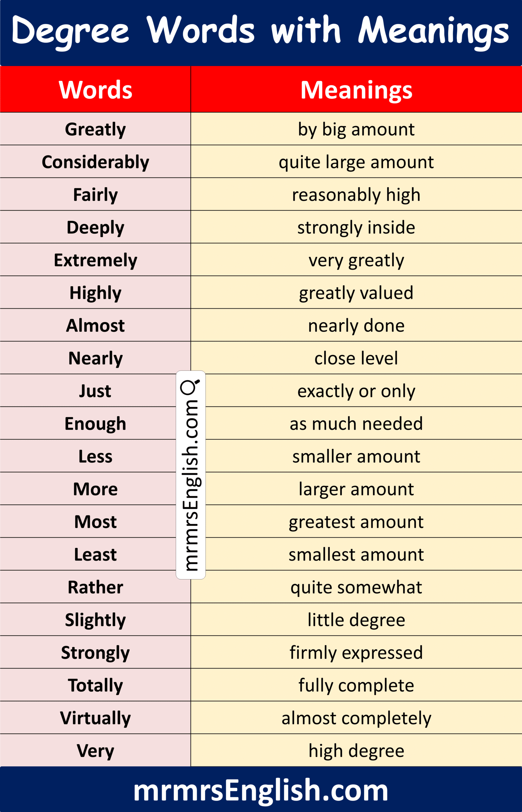Select the Words column header
This screenshot has height=812, width=522.
(95, 90)
